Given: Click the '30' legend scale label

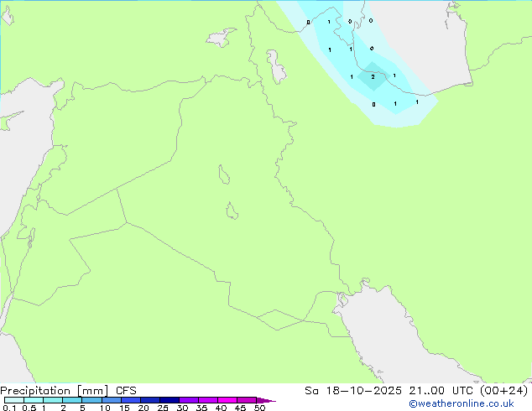Looking at the screenshot, I should coord(182,408).
